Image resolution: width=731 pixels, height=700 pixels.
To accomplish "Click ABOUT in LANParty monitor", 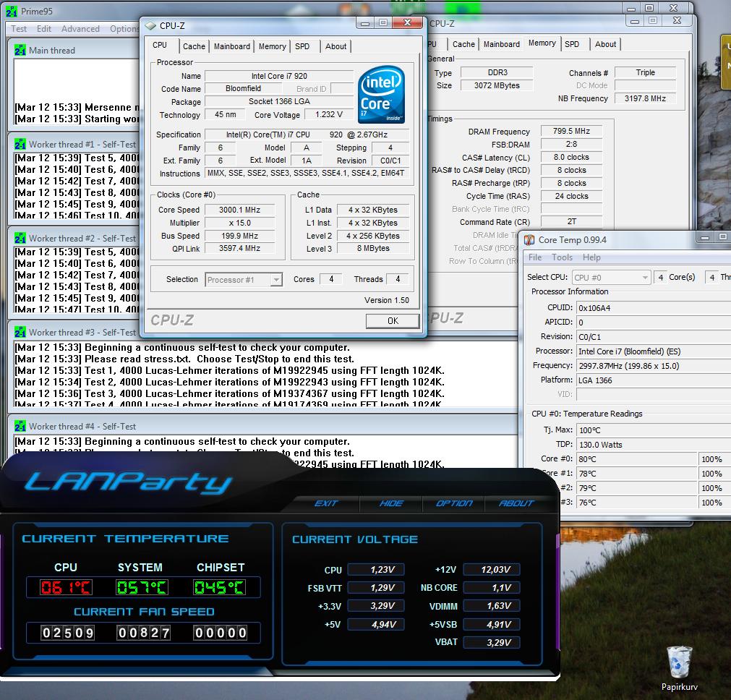I will click(516, 503).
